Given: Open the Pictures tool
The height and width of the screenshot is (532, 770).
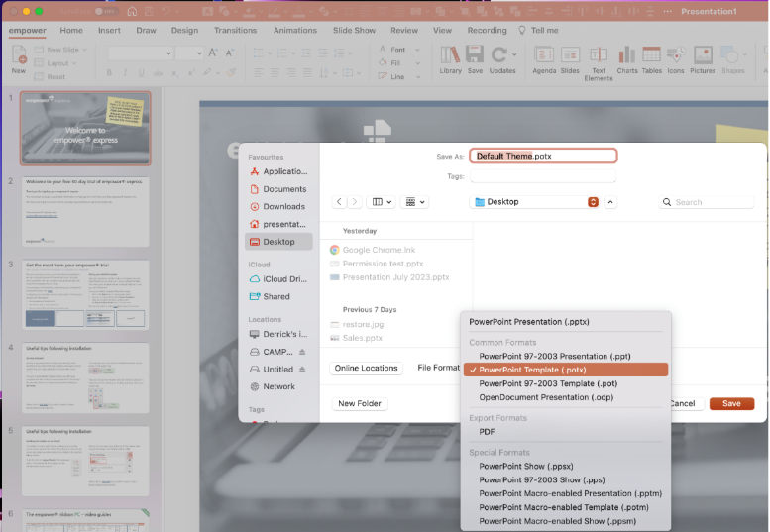Looking at the screenshot, I should tap(703, 59).
